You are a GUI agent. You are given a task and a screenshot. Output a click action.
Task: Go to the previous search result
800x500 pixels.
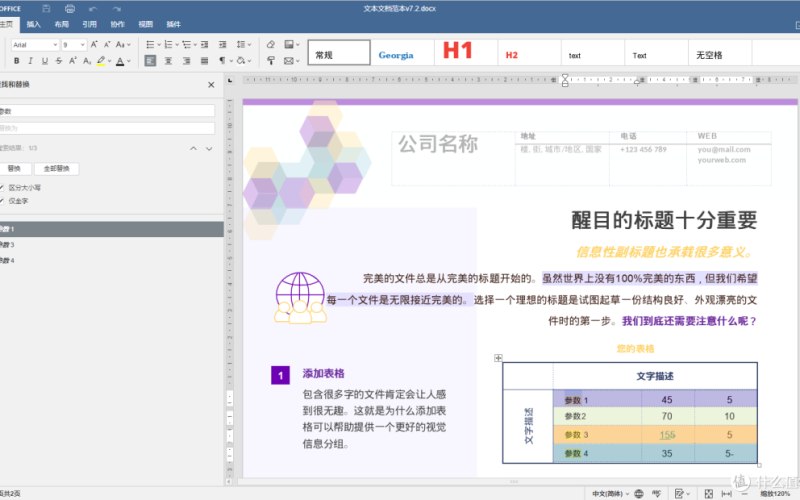click(193, 148)
